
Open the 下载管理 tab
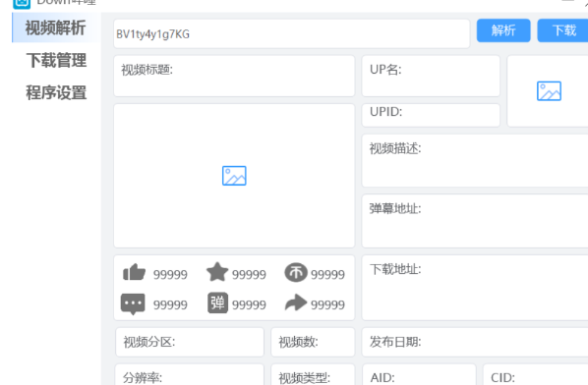[x=56, y=60]
